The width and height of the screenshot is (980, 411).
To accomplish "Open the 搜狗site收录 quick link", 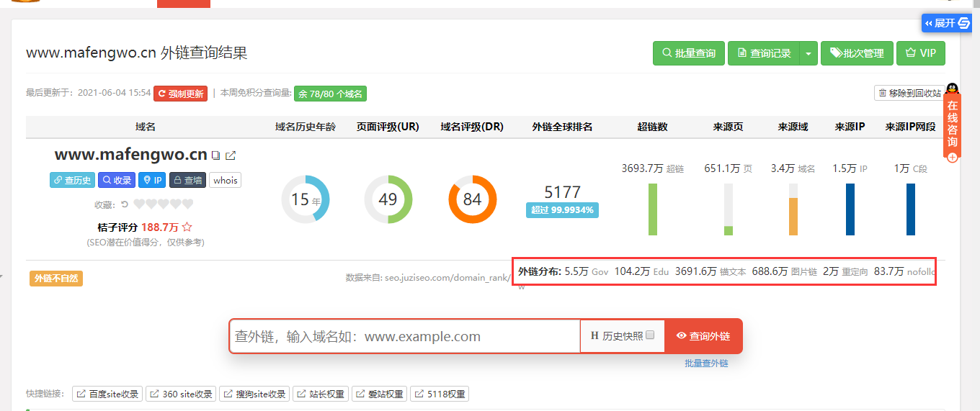I will tap(254, 394).
